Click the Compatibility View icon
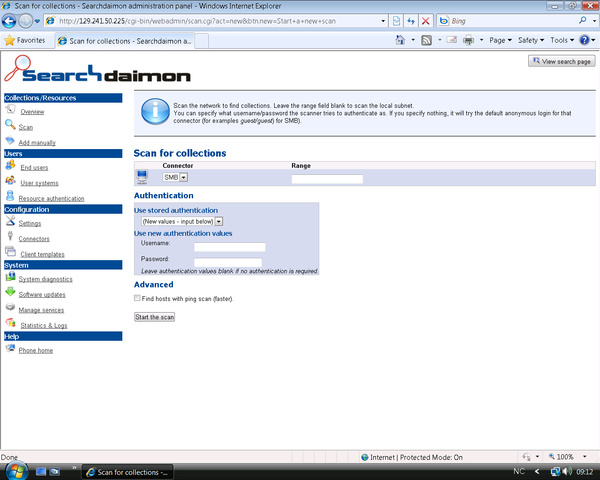600x480 pixels. (396, 21)
